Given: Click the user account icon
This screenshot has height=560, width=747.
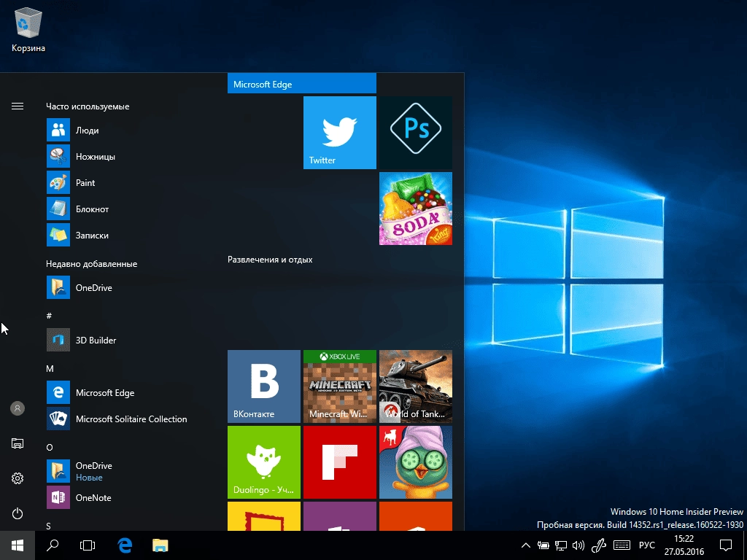Looking at the screenshot, I should pyautogui.click(x=18, y=408).
